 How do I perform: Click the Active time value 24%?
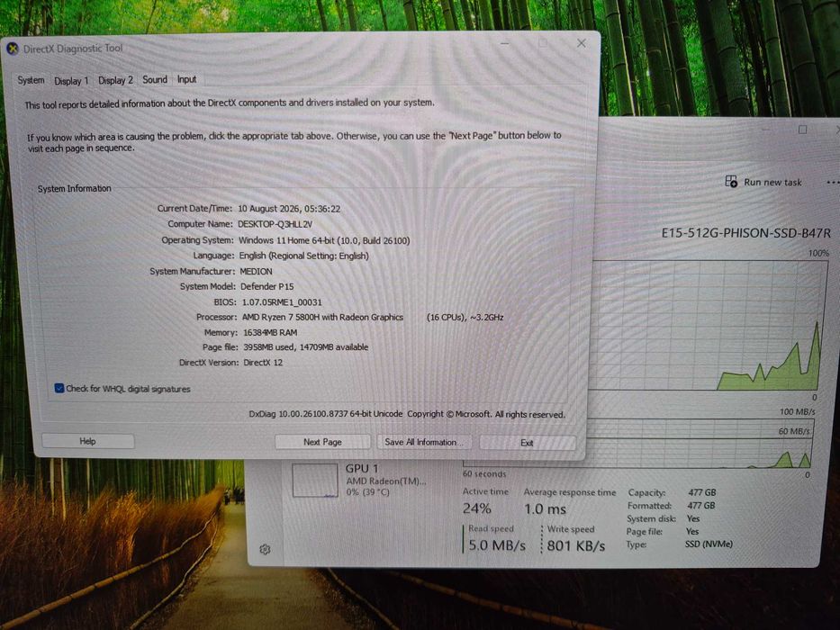(x=477, y=508)
